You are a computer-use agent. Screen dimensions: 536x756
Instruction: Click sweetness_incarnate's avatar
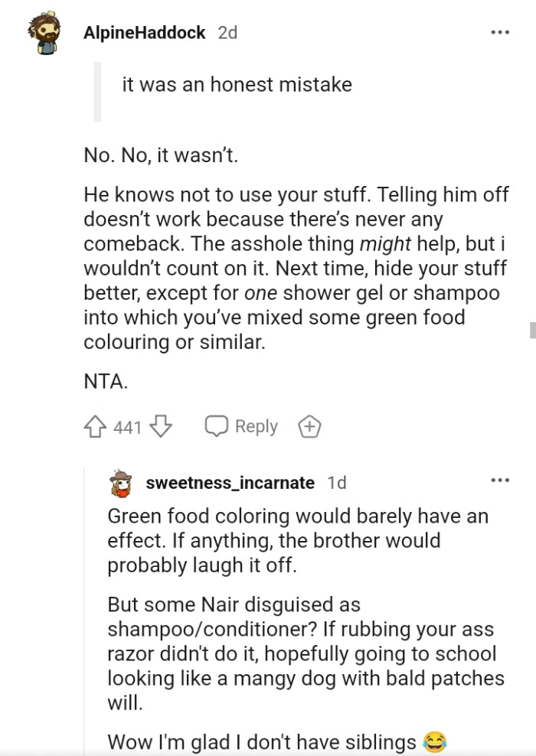click(x=123, y=482)
